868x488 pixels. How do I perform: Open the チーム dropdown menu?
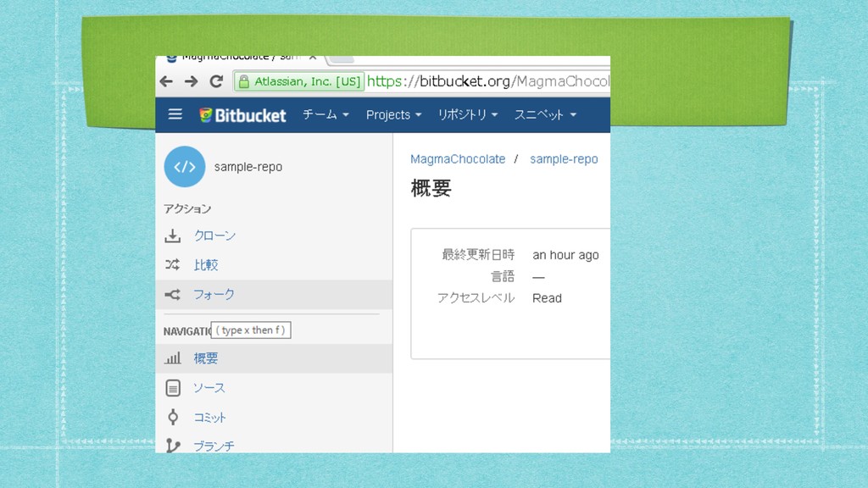[x=325, y=114]
